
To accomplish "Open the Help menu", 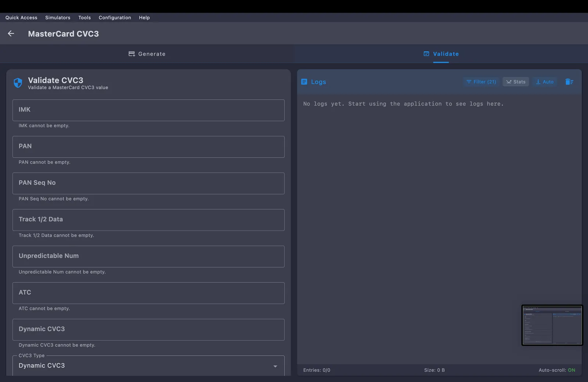I will click(144, 18).
